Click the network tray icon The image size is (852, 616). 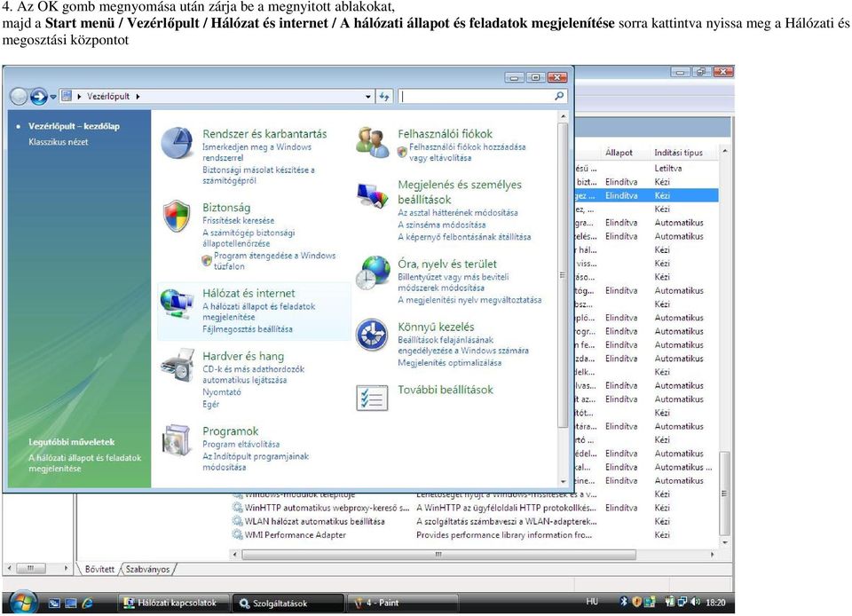pyautogui.click(x=682, y=602)
